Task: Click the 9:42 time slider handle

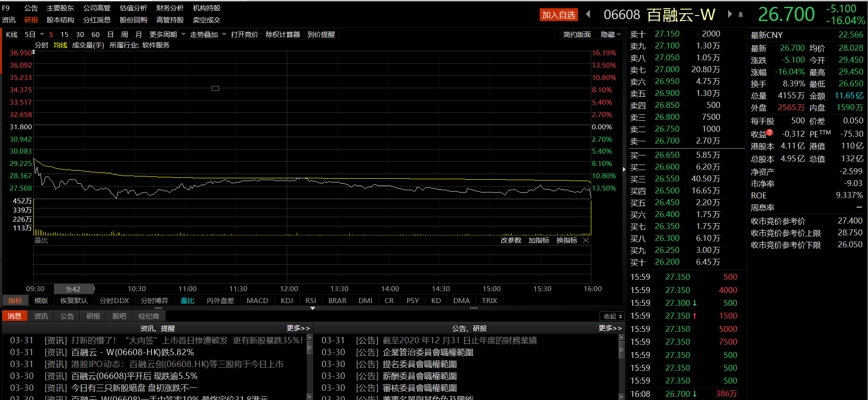Action: (73, 289)
